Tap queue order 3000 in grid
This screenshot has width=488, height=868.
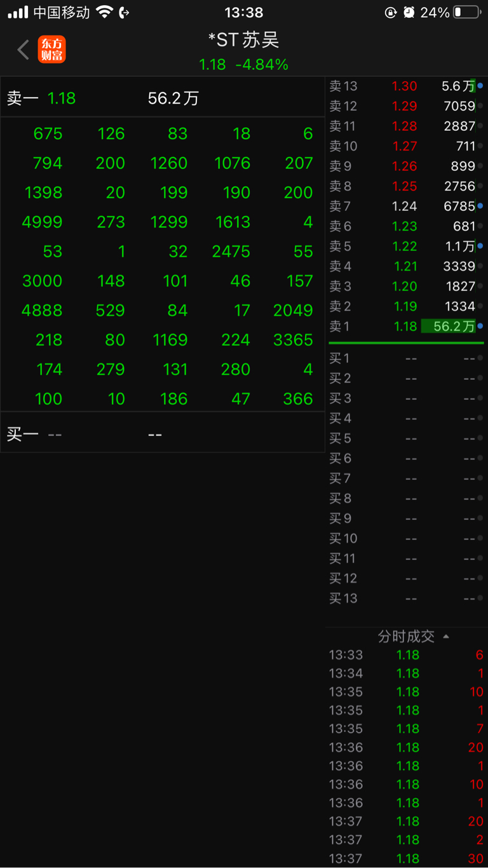tap(43, 281)
